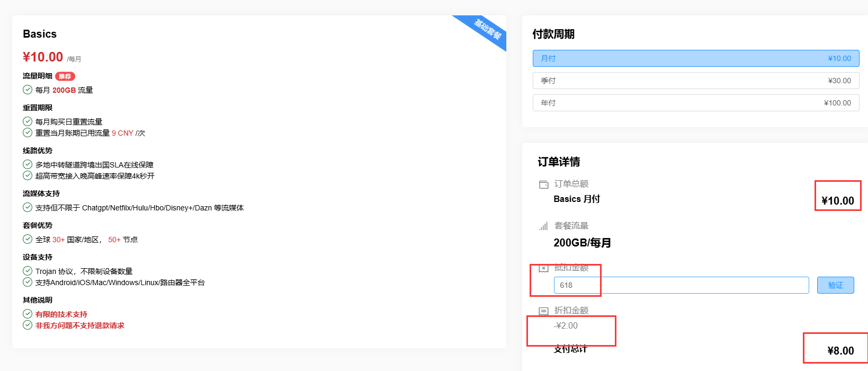Click the coupon icon beside 抵扣金额
The image size is (868, 371).
tap(543, 268)
